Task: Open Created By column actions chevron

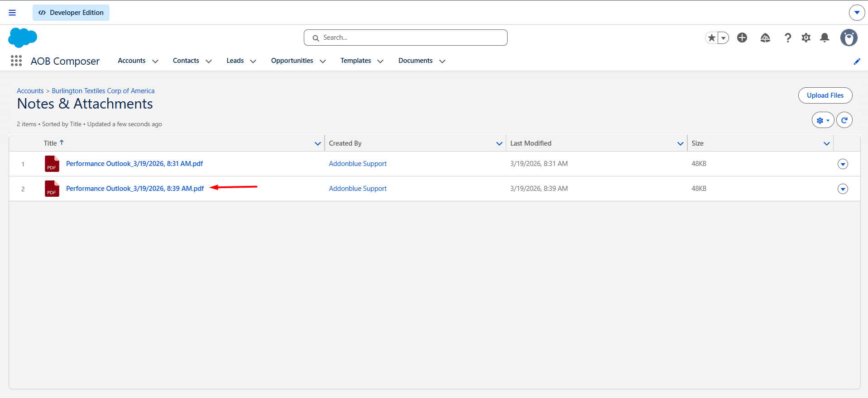Action: pos(499,143)
